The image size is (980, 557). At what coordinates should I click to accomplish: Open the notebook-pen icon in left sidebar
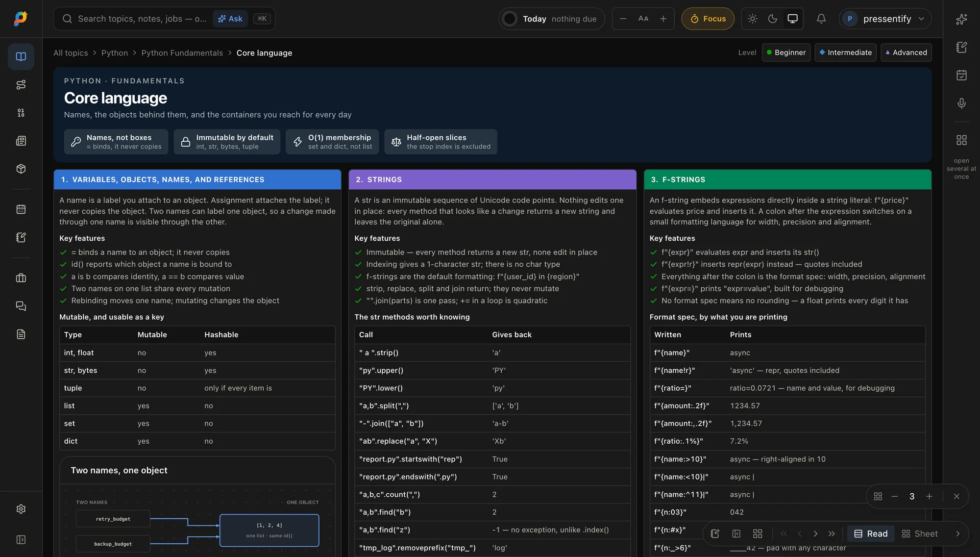21,237
